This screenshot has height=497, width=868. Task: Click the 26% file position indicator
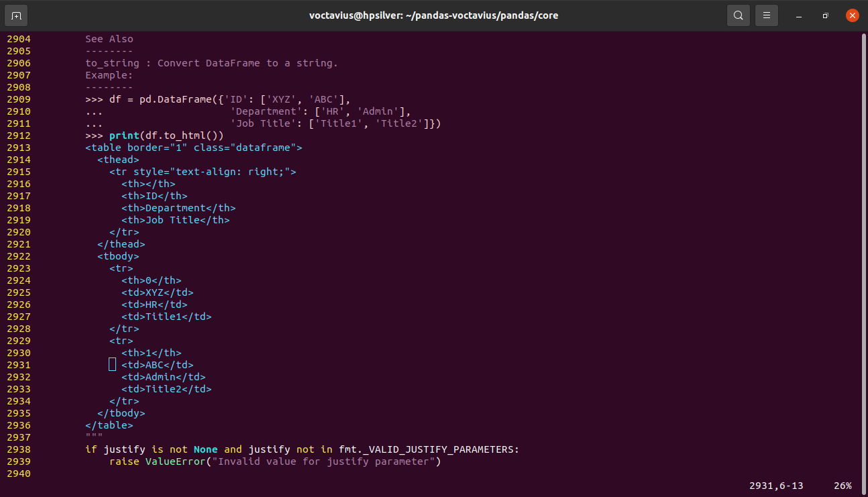(843, 486)
